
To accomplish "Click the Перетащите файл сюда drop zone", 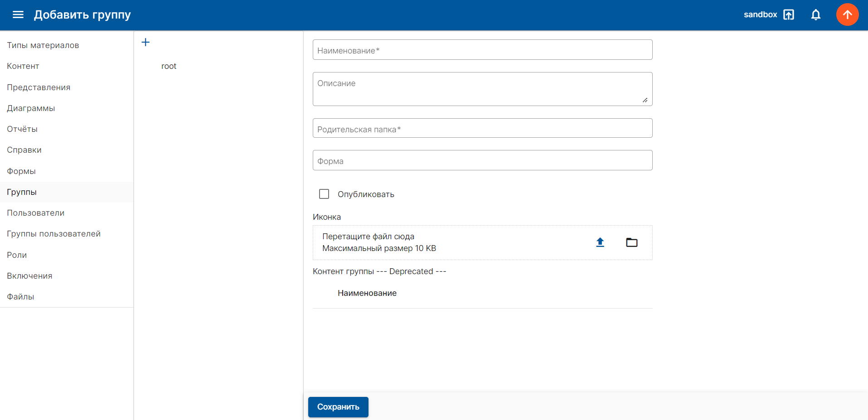I will (482, 242).
